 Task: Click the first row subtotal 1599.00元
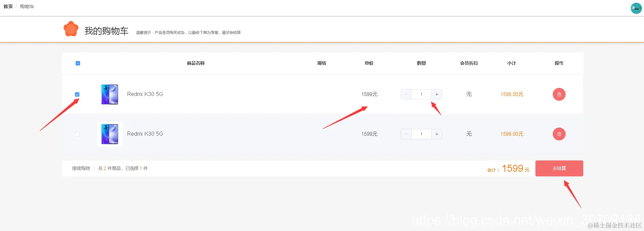pos(512,94)
